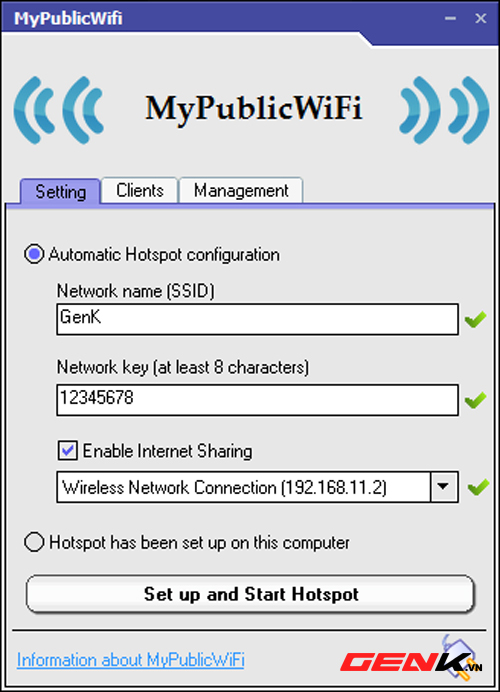Viewport: 500px width, 692px height.
Task: Click the MyPublicWiFi title logo text
Action: [254, 108]
